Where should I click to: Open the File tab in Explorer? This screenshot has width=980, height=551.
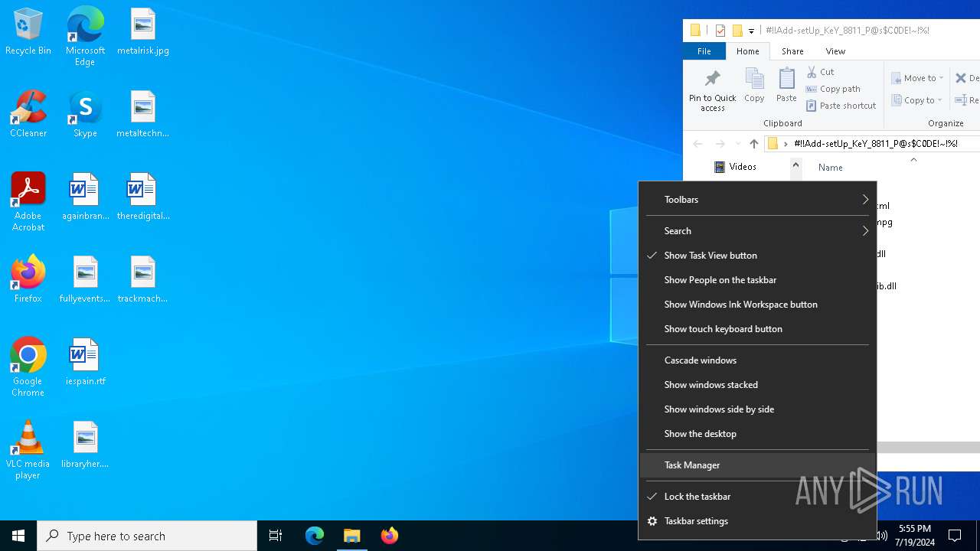tap(704, 51)
